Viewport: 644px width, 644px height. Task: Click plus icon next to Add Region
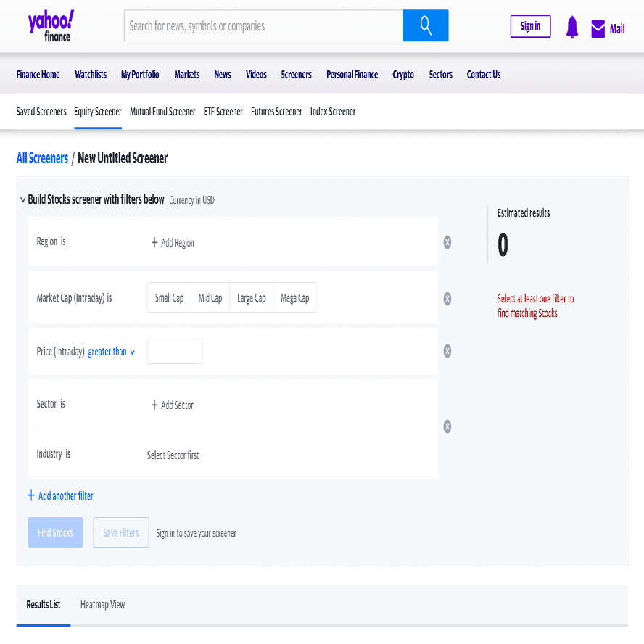(154, 243)
